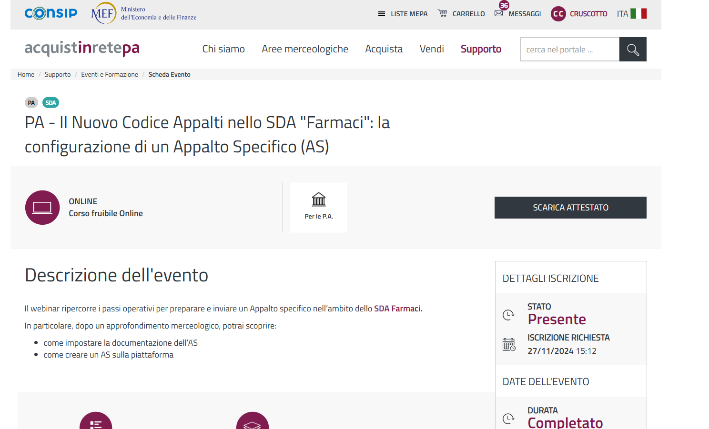709x429 pixels.
Task: Click the online course laptop icon
Action: coord(42,207)
